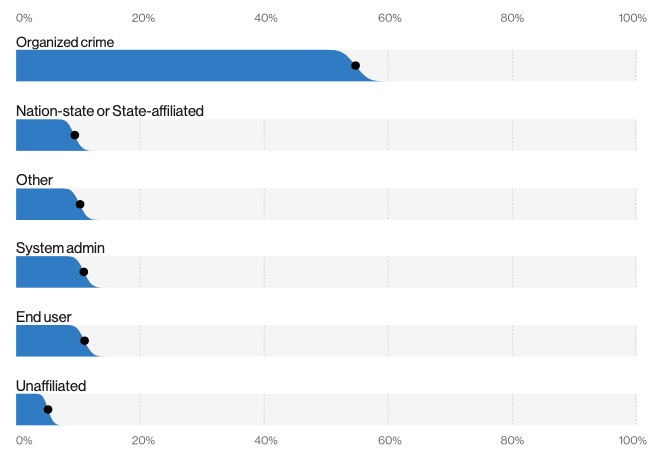This screenshot has height=464, width=663.
Task: Click the Other category label
Action: [33, 179]
